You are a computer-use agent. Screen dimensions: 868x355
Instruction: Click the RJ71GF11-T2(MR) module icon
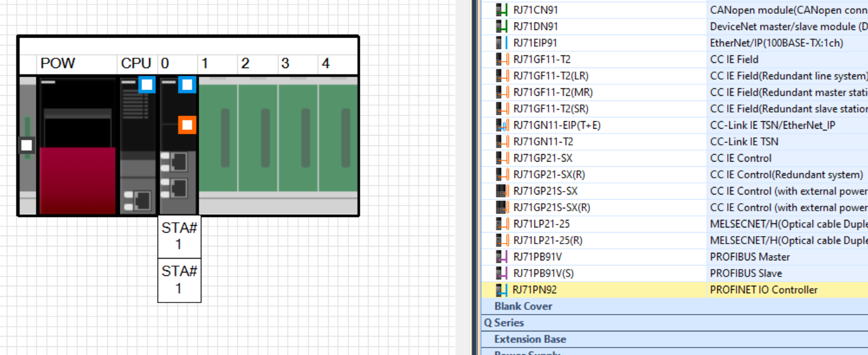pyautogui.click(x=502, y=92)
